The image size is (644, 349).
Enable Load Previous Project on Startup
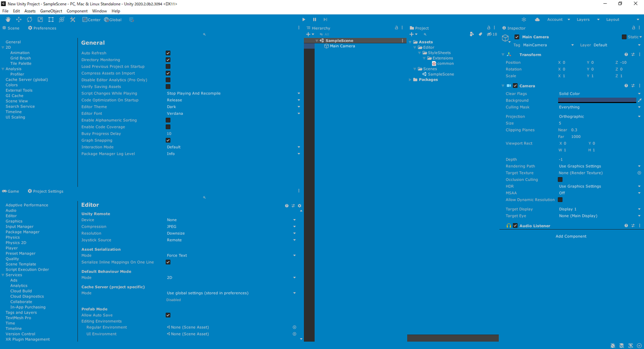coord(168,67)
